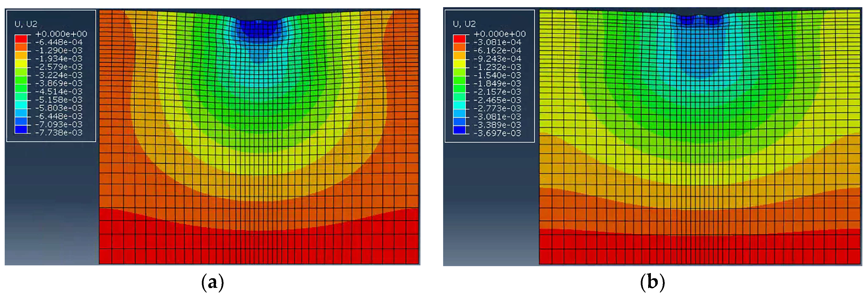The width and height of the screenshot is (868, 296).
Task: Select the -7.738e-03 legend value
Action: point(59,133)
